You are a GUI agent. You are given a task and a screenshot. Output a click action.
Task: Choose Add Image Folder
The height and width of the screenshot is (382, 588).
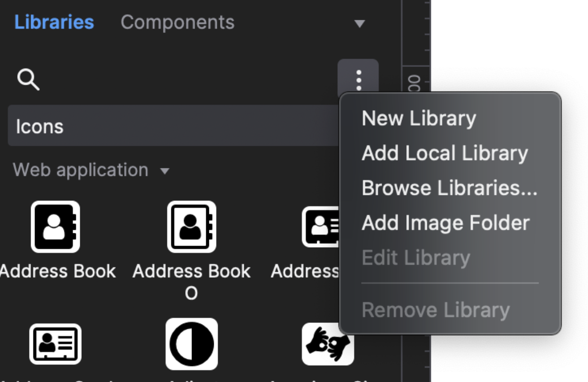click(x=445, y=223)
